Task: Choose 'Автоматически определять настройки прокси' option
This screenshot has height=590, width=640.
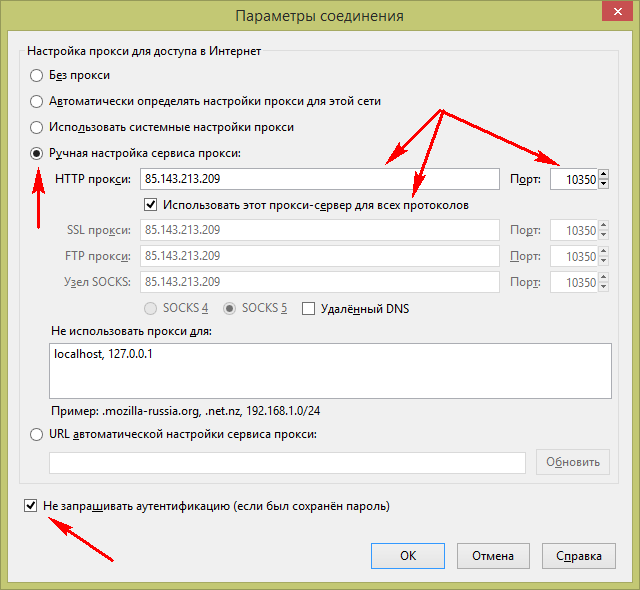Action: click(x=36, y=101)
